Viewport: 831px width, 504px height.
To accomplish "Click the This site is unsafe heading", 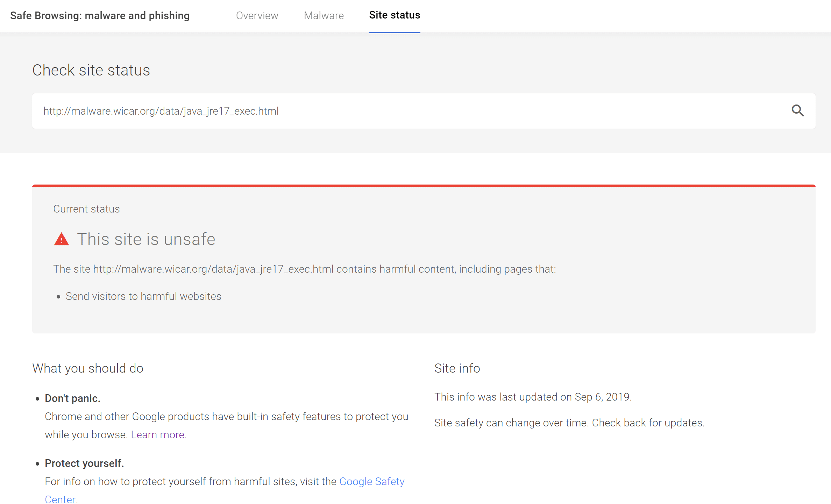I will [146, 239].
